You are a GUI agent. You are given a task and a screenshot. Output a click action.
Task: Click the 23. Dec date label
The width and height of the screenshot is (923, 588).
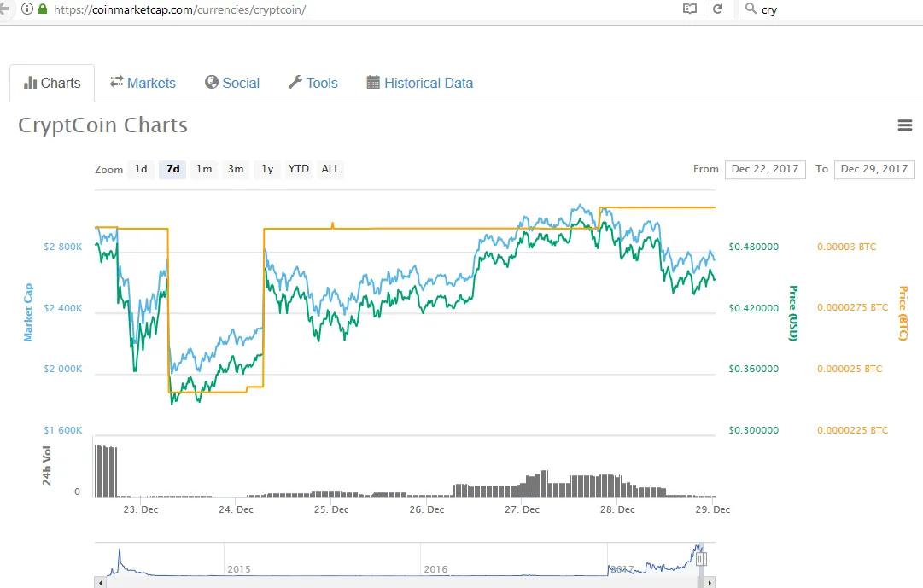(141, 509)
